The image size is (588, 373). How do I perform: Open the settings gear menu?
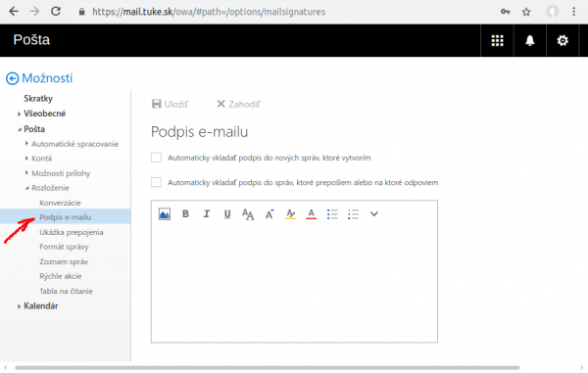click(563, 40)
